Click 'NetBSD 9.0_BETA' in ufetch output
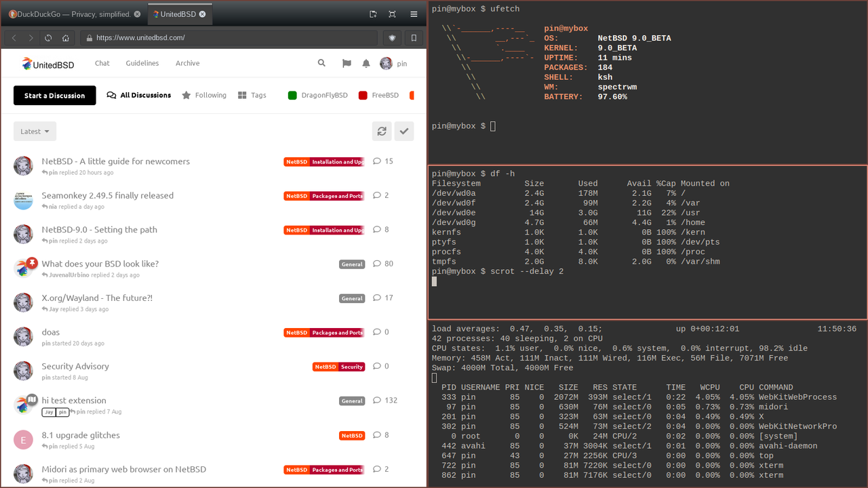Image resolution: width=868 pixels, height=488 pixels. tap(634, 38)
